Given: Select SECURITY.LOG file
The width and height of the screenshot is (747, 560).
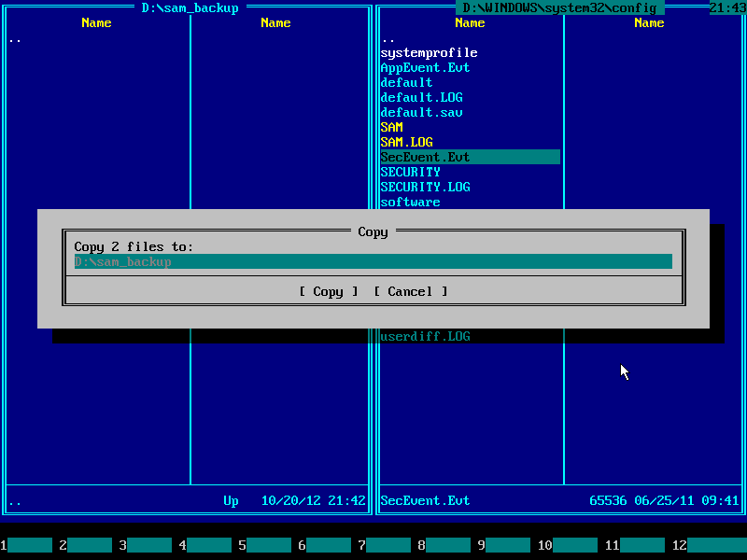Looking at the screenshot, I should pyautogui.click(x=425, y=187).
